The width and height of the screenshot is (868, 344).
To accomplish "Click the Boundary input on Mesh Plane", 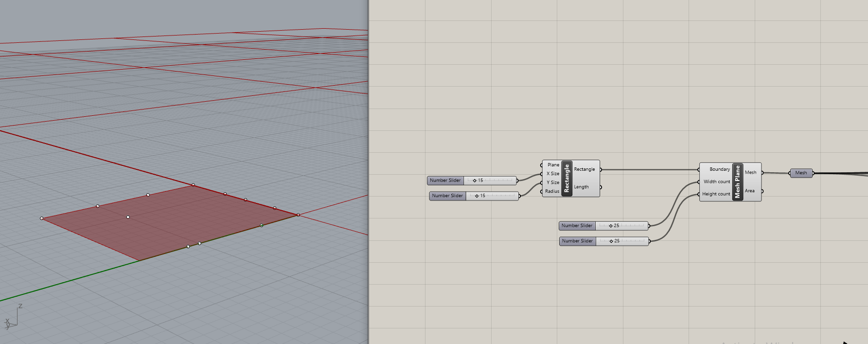I will pos(719,169).
